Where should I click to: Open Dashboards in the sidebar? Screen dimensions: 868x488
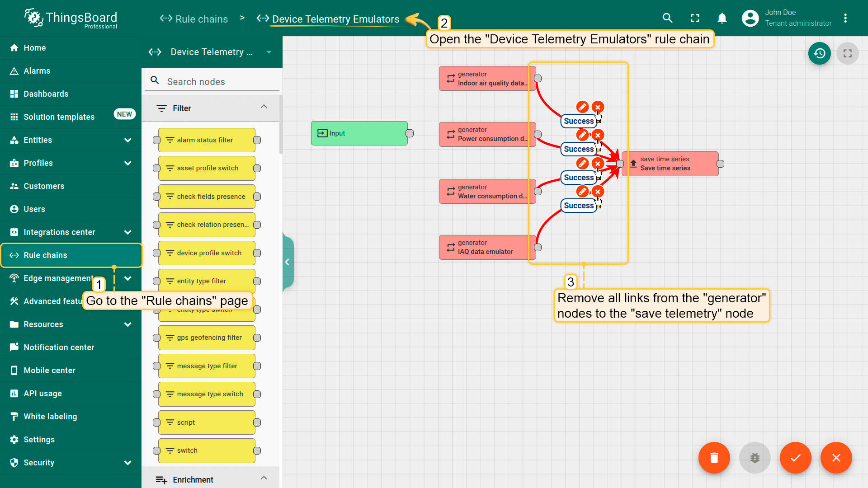[x=46, y=94]
